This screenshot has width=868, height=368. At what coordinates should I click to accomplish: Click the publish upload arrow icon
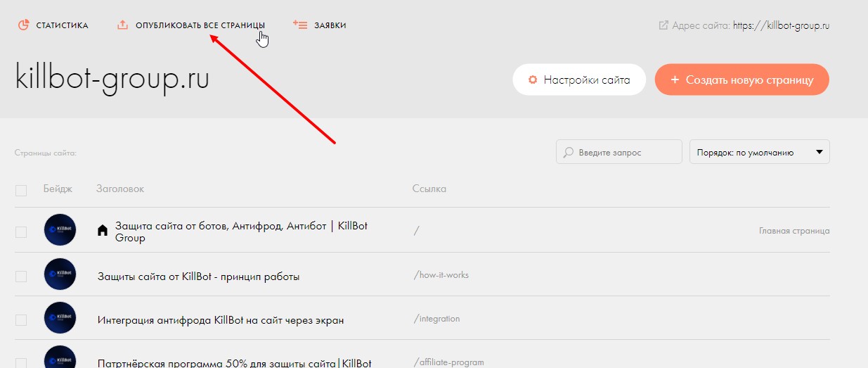122,25
